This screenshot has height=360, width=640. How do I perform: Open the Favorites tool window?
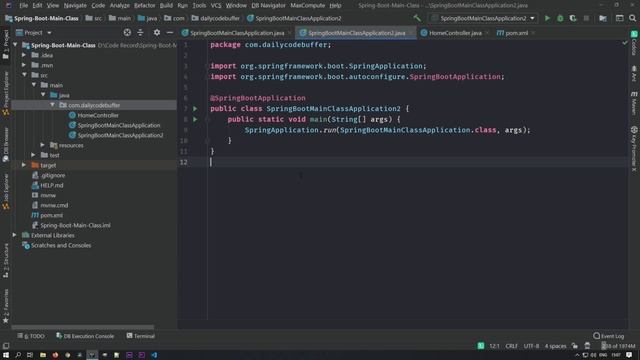pos(6,306)
